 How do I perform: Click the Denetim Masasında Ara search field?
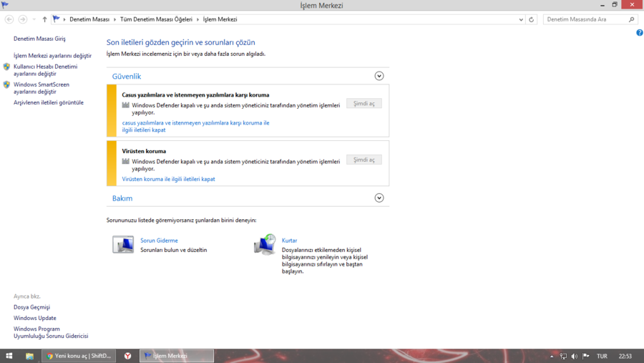585,19
